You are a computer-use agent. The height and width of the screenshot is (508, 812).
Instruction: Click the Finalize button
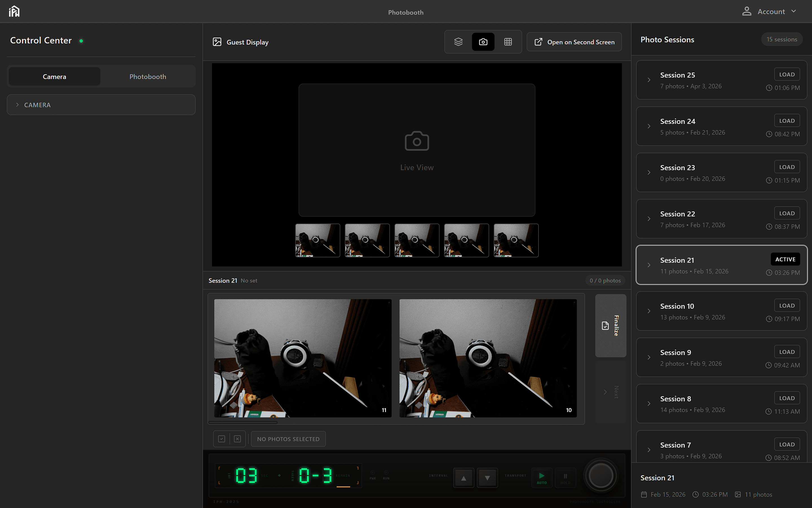pos(611,326)
